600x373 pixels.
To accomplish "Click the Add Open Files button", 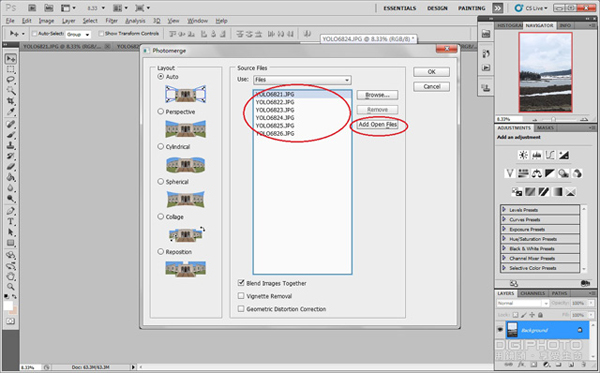I will point(377,124).
